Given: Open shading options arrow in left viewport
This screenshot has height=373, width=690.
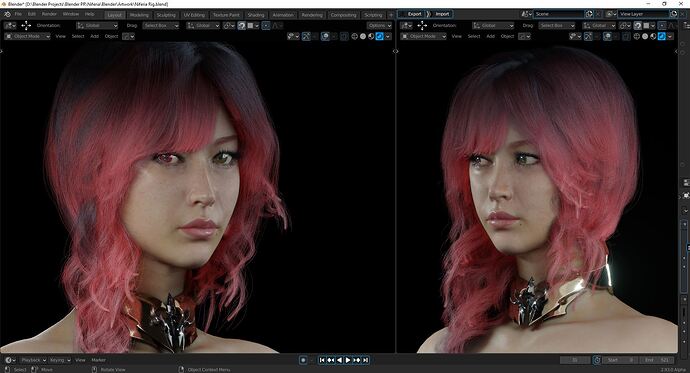Looking at the screenshot, I should 388,36.
